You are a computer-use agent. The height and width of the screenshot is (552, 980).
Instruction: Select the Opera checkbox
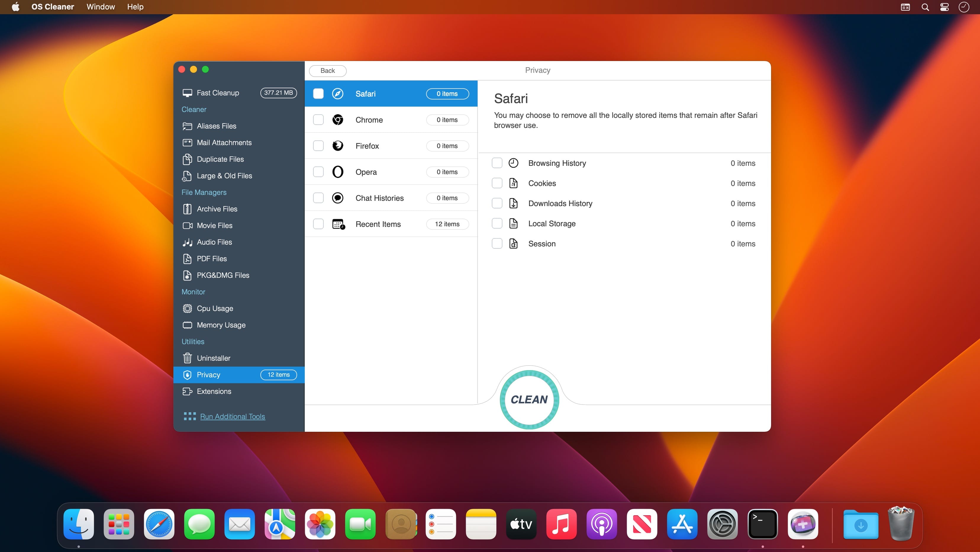point(318,172)
